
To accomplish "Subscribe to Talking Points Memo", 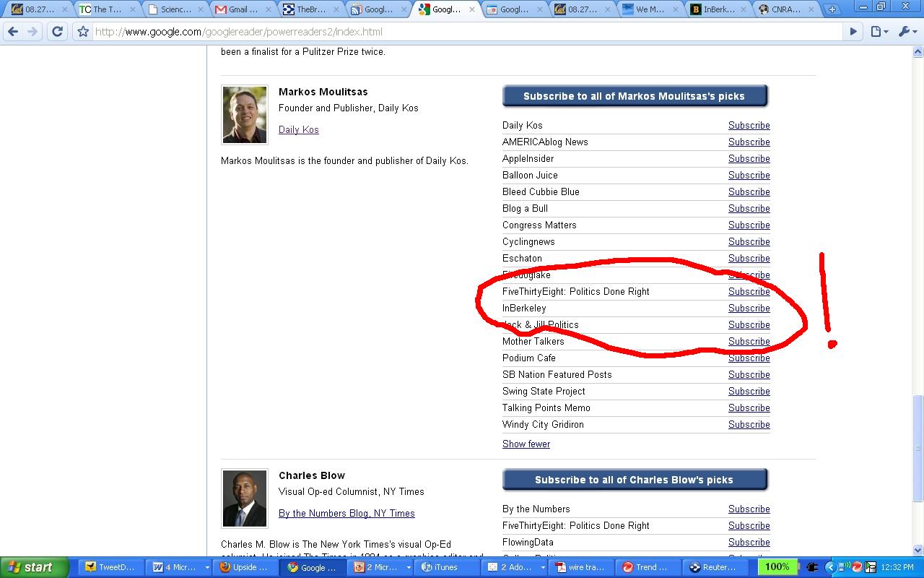I will pyautogui.click(x=749, y=407).
